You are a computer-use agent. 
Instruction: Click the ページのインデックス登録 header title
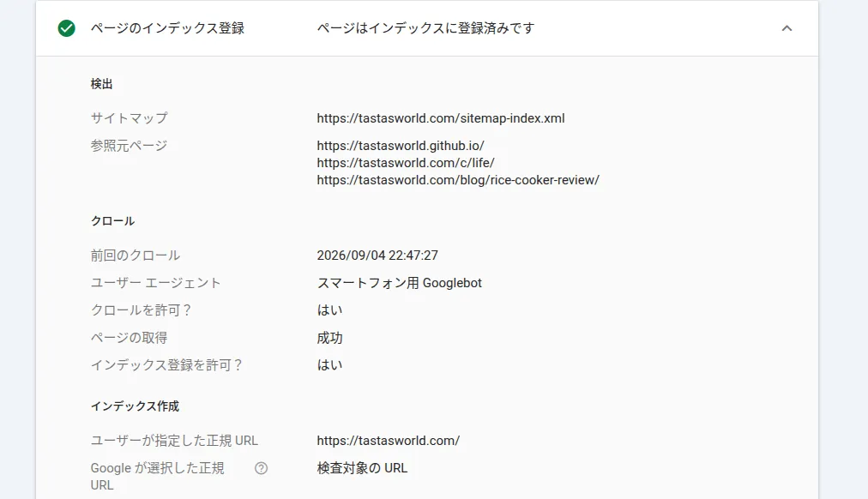168,28
